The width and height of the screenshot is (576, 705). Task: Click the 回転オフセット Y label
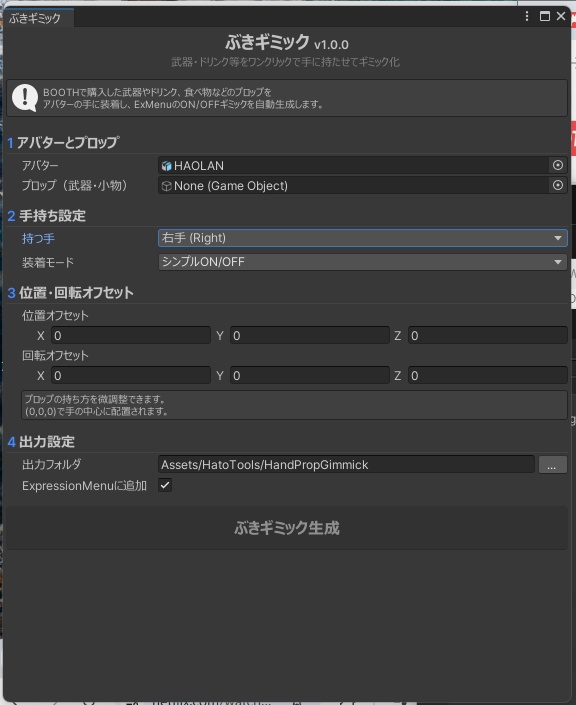(x=220, y=376)
